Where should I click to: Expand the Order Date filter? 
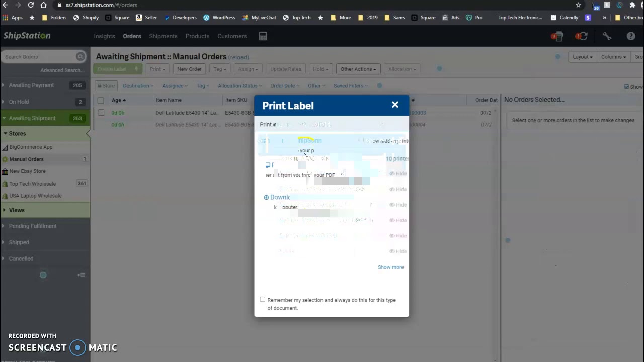285,86
